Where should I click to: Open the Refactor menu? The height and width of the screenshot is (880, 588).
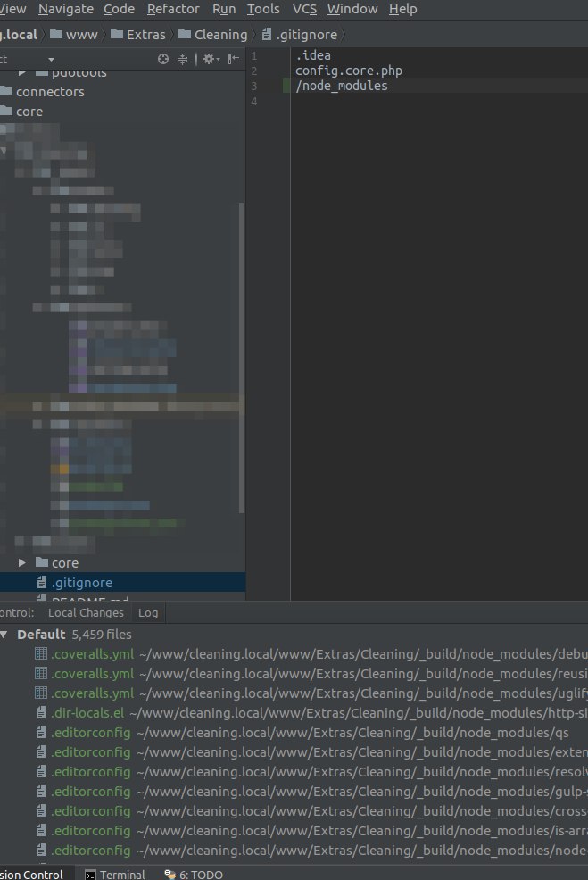(173, 9)
